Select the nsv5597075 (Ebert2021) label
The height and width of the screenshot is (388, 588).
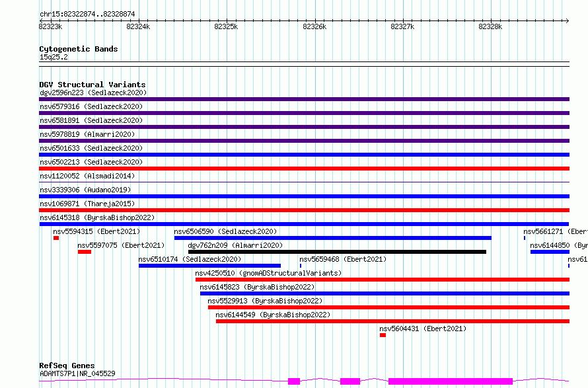coord(121,245)
